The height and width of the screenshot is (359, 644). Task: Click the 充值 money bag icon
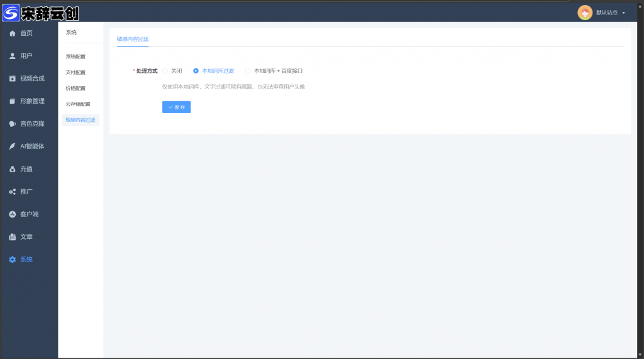point(13,169)
